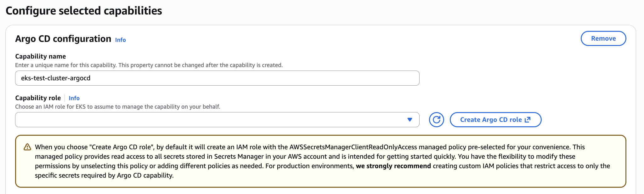Expand the Capability role dropdown
644x194 pixels.
pos(217,120)
